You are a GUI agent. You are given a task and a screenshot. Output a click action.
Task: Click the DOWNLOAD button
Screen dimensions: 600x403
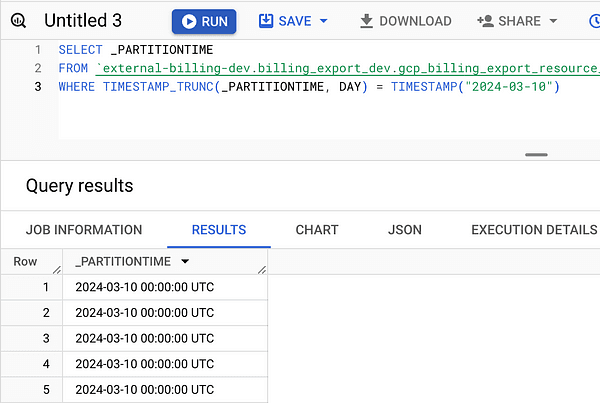tap(406, 21)
